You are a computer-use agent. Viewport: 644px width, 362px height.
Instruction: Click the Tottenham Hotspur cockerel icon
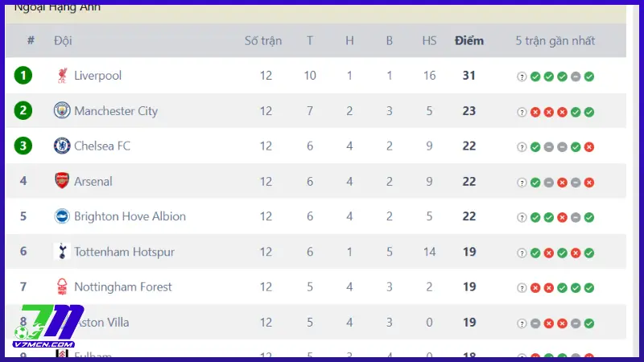[62, 252]
